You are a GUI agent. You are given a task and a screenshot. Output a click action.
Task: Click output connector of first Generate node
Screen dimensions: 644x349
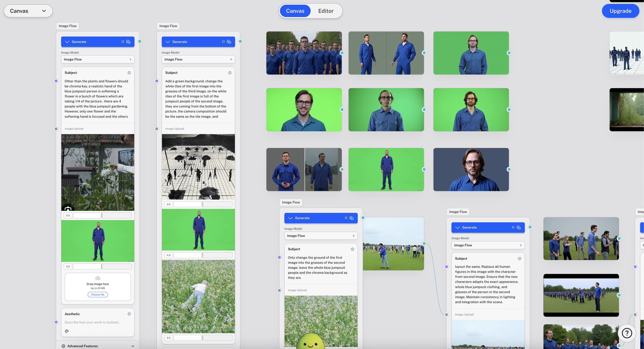click(140, 41)
